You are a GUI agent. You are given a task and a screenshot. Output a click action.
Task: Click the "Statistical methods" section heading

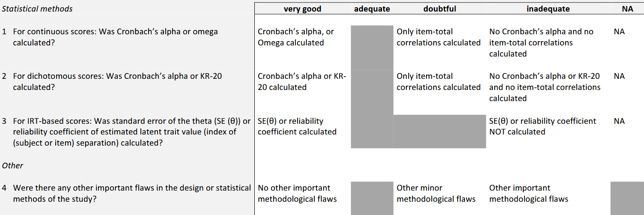click(37, 9)
